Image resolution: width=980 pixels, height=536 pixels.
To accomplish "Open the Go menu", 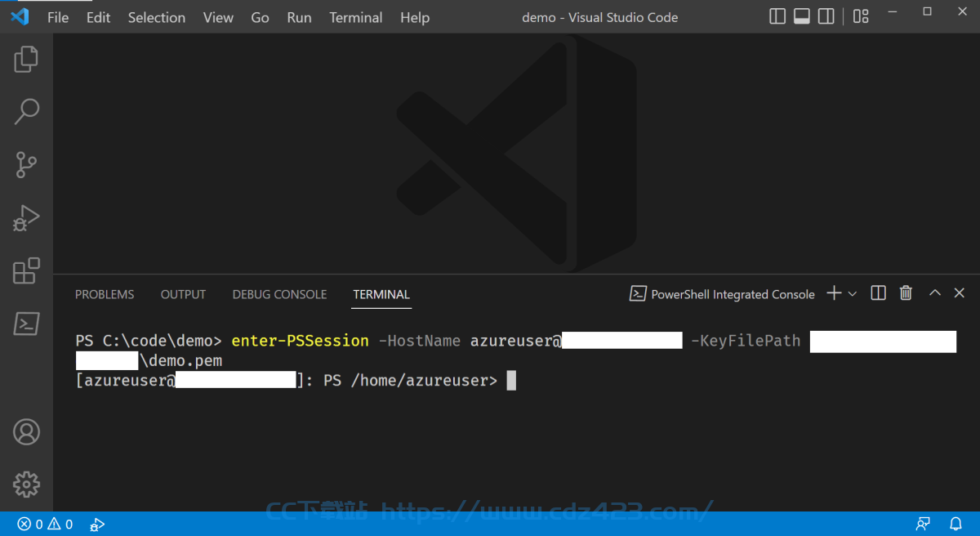I will 261,17.
